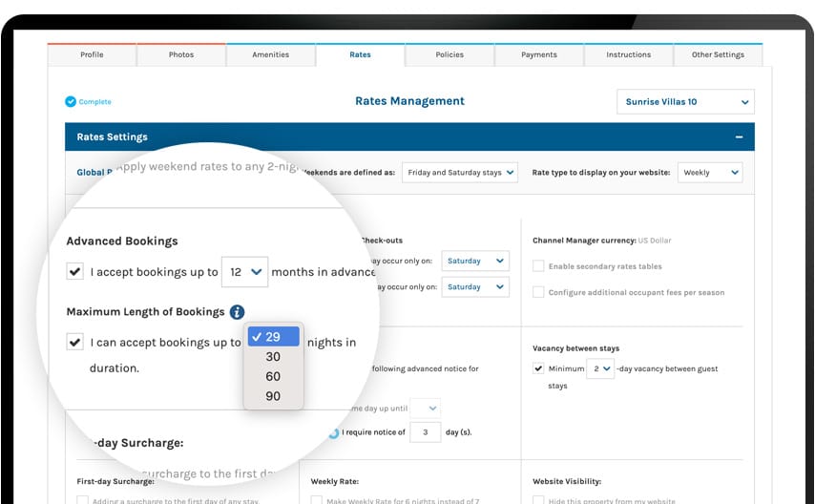Viewport: 815px width, 504px height.
Task: Choose 90 nights in the duration list
Action: 273,396
